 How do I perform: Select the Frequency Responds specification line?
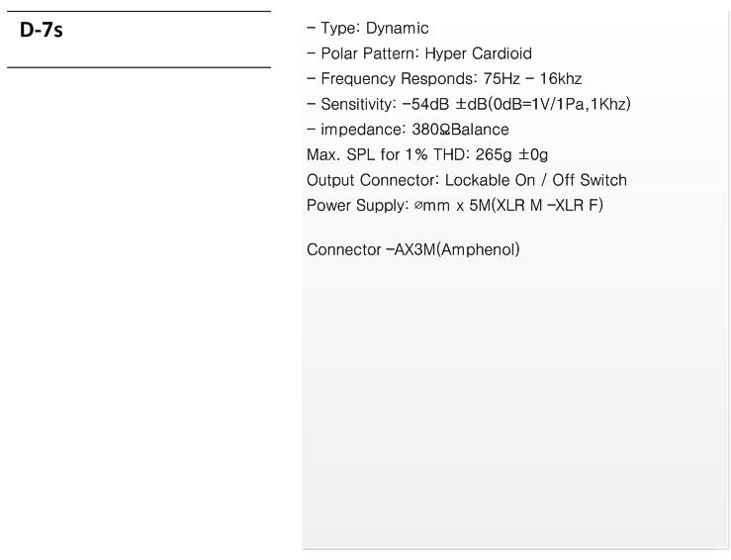click(x=444, y=79)
